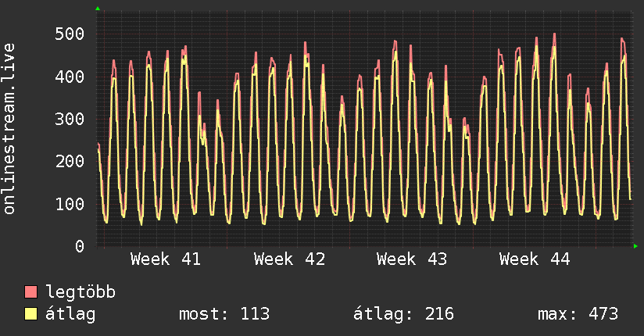Click the green arrow atop the y-axis
This screenshot has height=336, width=644.
98,9
